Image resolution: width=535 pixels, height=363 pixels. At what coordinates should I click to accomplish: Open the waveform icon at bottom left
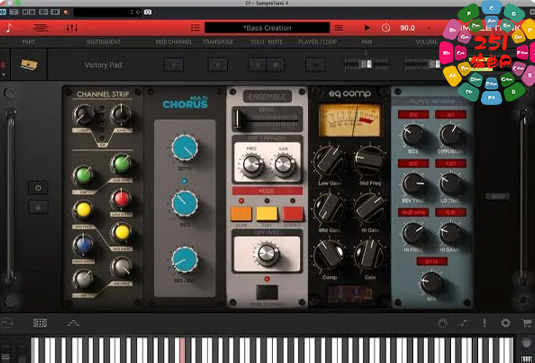click(6, 323)
